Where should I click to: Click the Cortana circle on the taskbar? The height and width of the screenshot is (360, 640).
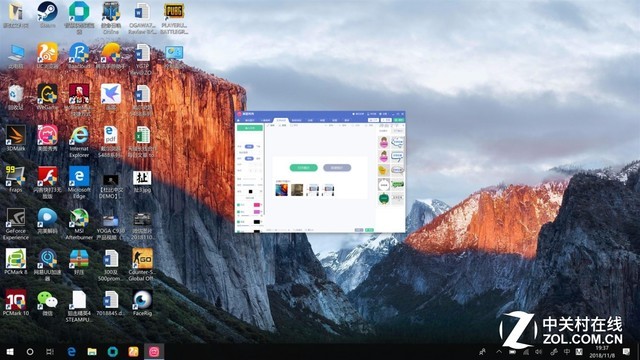tap(30, 351)
